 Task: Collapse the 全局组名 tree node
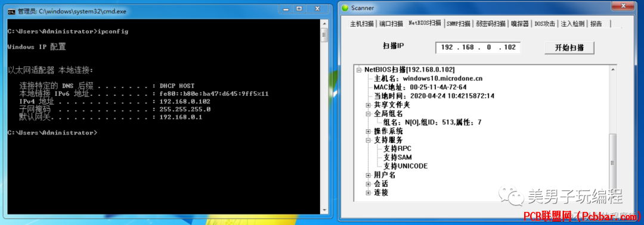point(369,114)
